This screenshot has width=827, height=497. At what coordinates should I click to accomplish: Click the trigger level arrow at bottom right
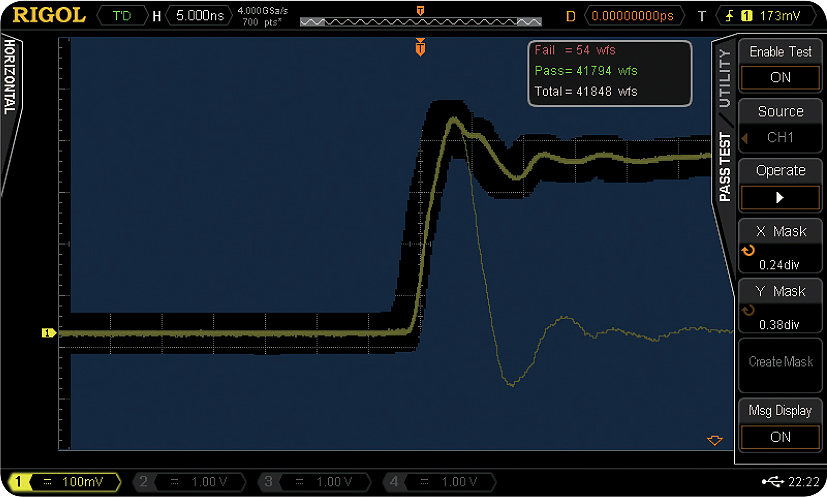tap(714, 440)
